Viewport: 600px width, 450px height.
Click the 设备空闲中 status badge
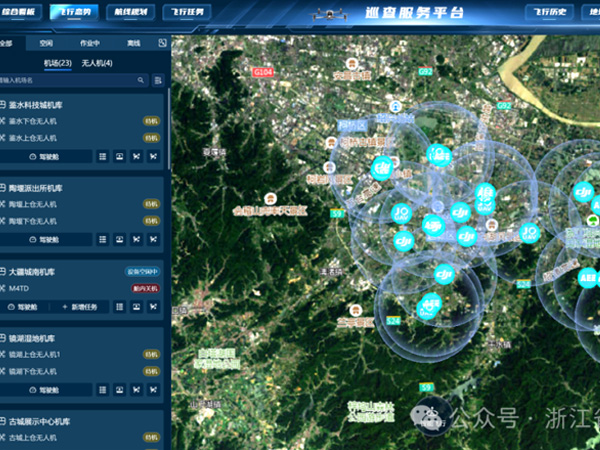click(142, 272)
